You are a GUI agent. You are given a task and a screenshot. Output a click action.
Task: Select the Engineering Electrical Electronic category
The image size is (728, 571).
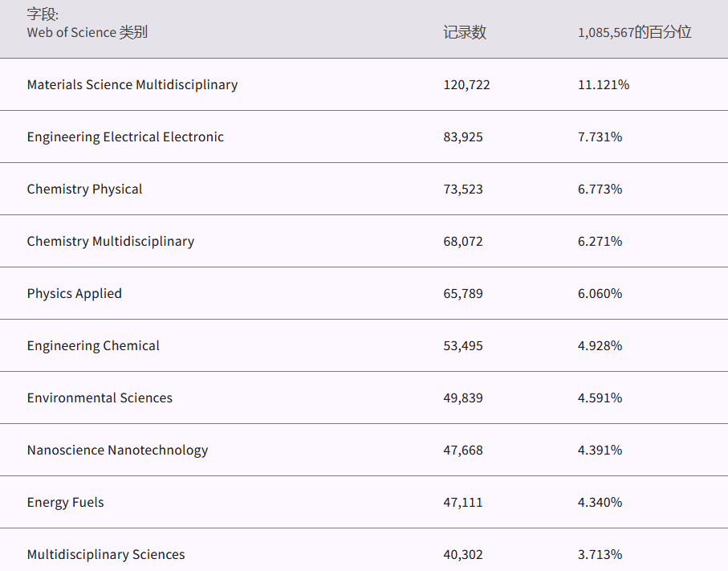click(125, 137)
